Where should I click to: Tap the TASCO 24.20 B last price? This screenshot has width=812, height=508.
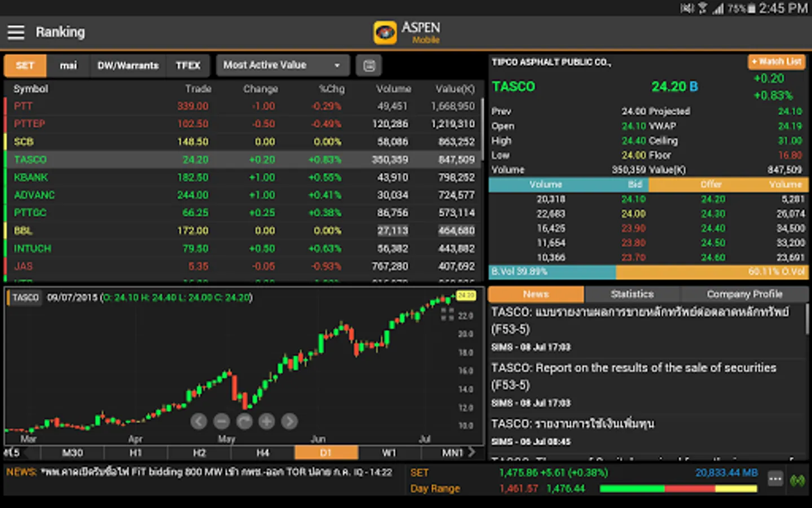click(x=675, y=86)
